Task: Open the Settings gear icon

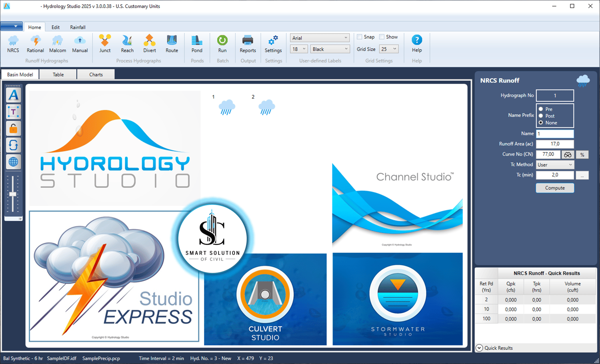Action: [x=273, y=44]
